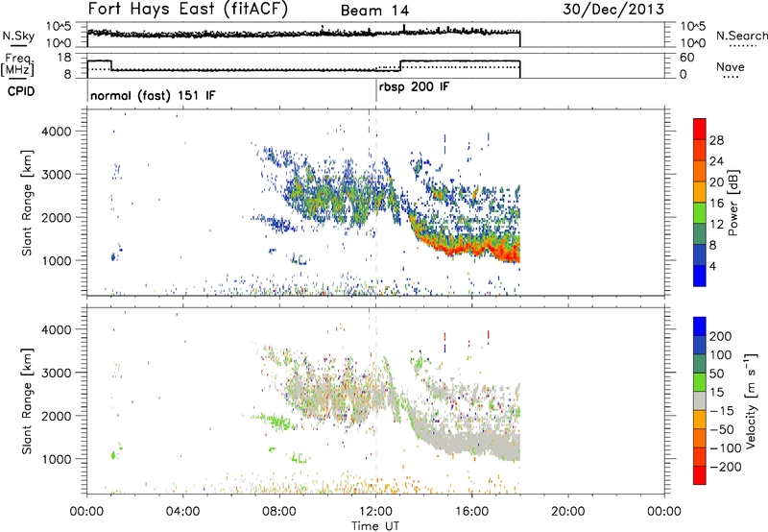Image resolution: width=768 pixels, height=532 pixels.
Task: Click the '08:00' time tick label
Action: 279,512
